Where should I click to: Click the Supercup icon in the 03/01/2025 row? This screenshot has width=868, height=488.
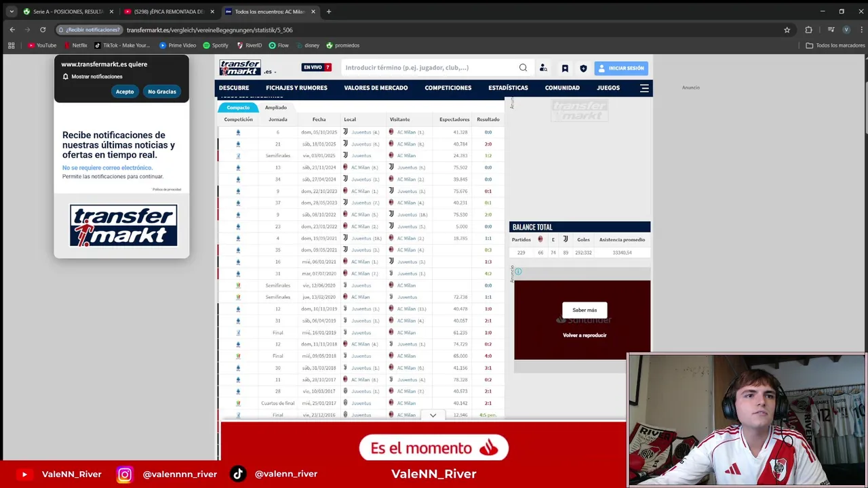pos(238,156)
